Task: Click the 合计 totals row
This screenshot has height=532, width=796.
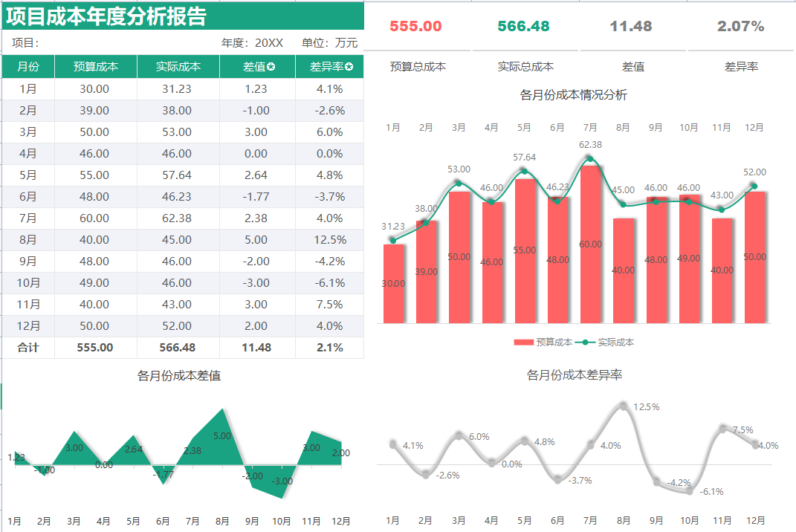Action: pyautogui.click(x=28, y=347)
